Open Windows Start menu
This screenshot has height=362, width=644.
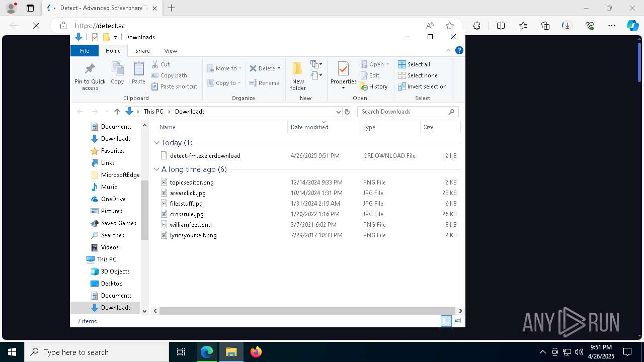point(12,352)
